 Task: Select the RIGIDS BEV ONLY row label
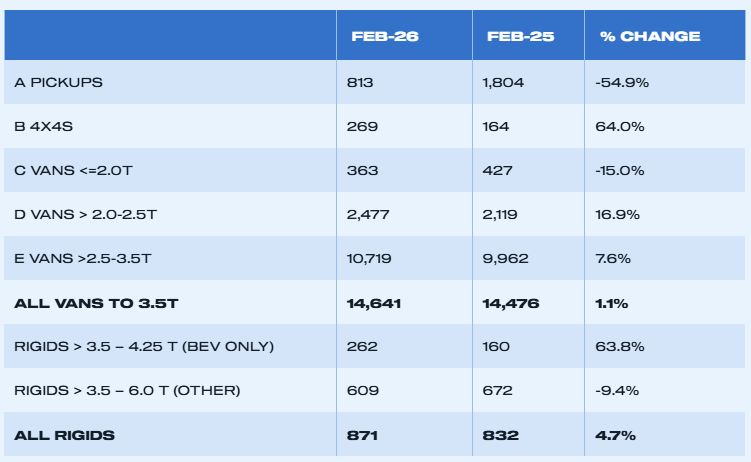click(144, 346)
